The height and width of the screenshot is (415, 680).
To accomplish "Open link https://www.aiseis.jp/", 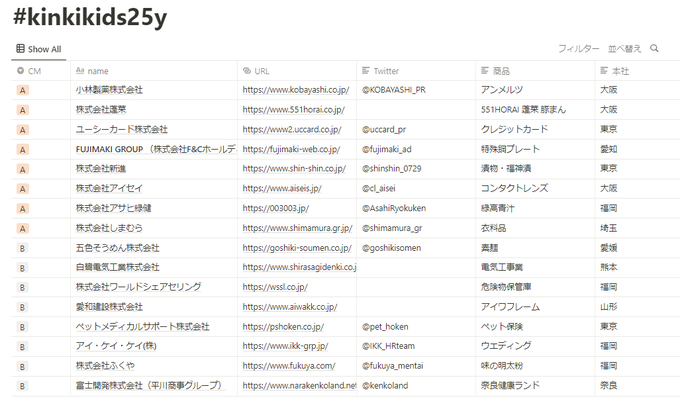I will click(x=282, y=188).
